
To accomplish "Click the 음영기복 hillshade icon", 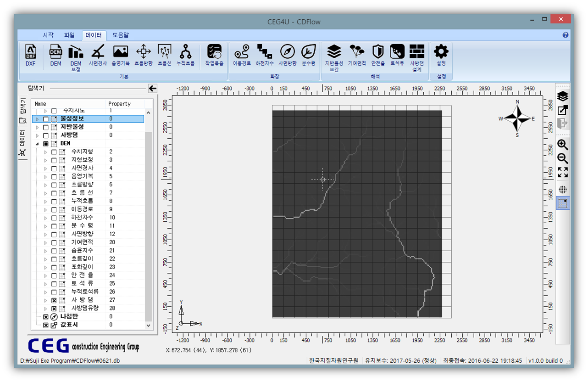I will click(121, 55).
